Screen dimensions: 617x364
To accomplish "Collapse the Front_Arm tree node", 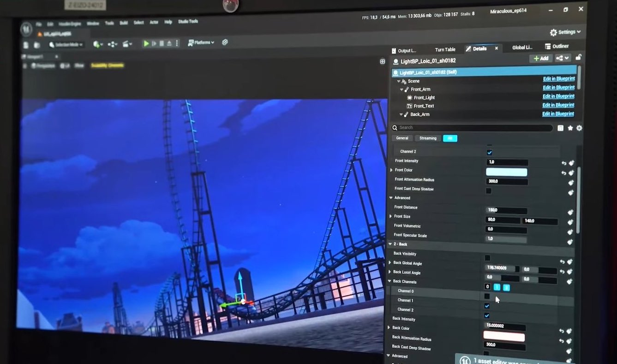I will click(x=401, y=90).
